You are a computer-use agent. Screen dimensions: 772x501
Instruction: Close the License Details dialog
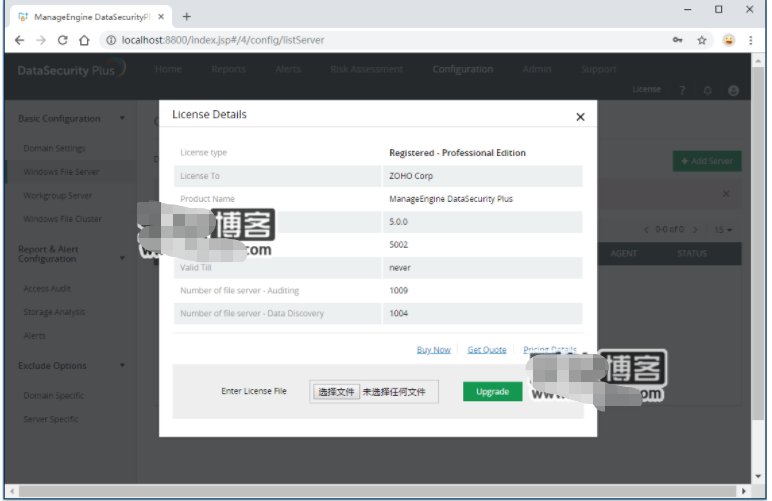point(580,117)
